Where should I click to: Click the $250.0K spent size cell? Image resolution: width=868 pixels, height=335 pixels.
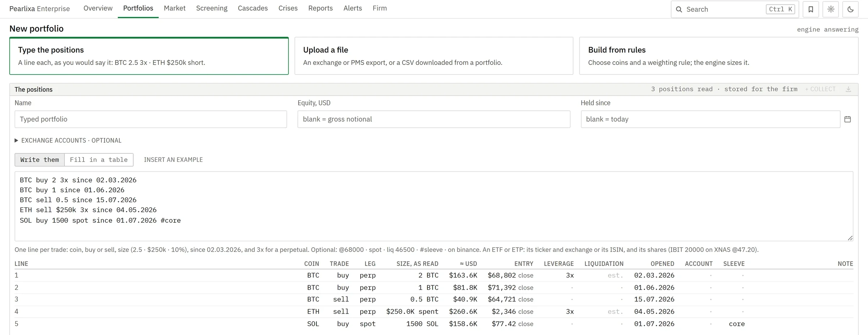412,311
